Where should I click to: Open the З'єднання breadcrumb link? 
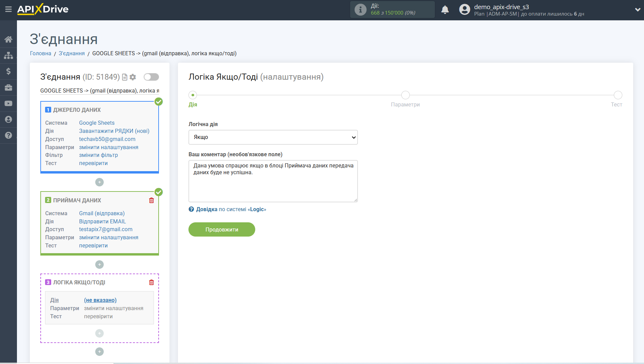point(72,53)
